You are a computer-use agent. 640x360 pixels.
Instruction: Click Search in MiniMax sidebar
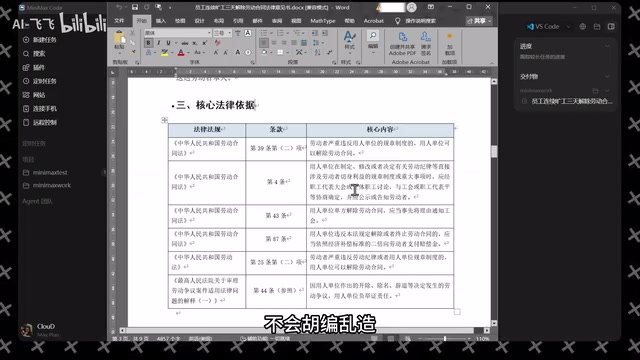pos(34,53)
